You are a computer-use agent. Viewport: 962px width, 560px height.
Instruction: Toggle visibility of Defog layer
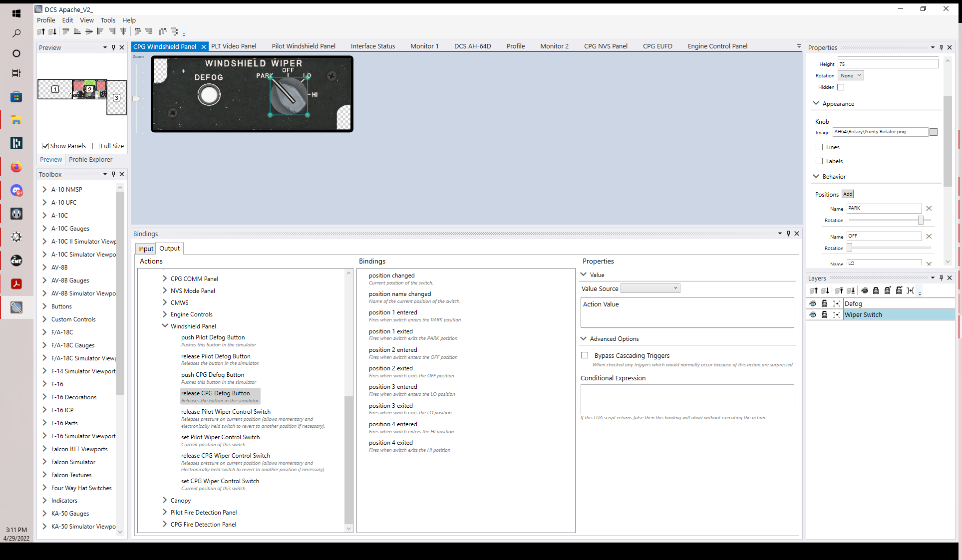click(x=813, y=303)
